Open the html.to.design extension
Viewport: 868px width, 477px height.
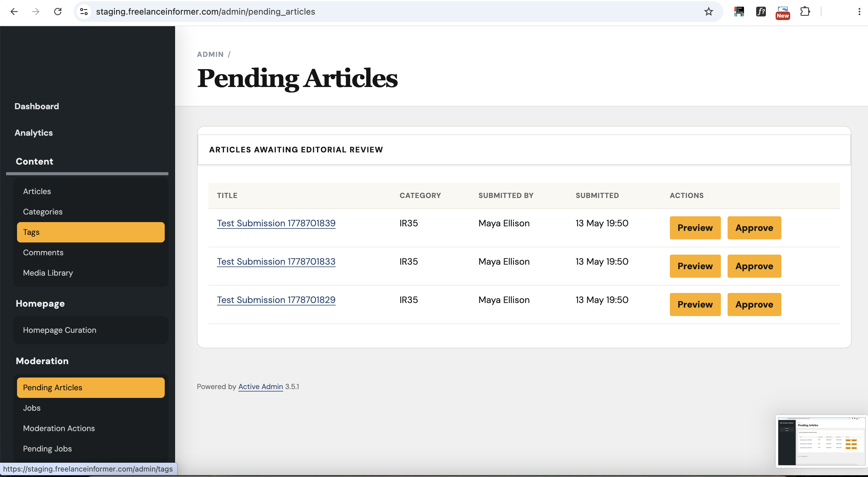pyautogui.click(x=739, y=12)
